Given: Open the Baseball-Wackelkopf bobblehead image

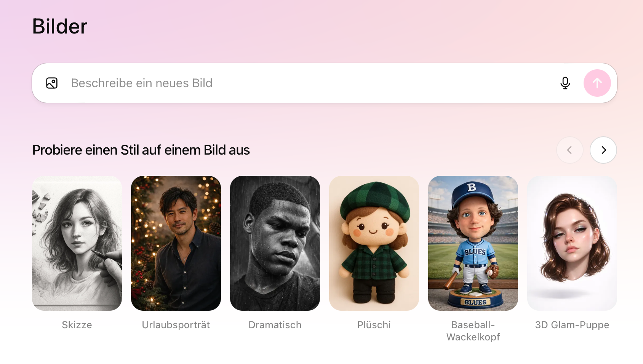Looking at the screenshot, I should [x=473, y=243].
